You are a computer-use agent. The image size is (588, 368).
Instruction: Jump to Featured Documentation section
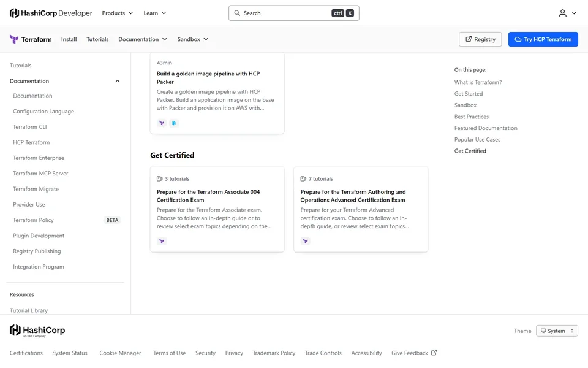(486, 128)
